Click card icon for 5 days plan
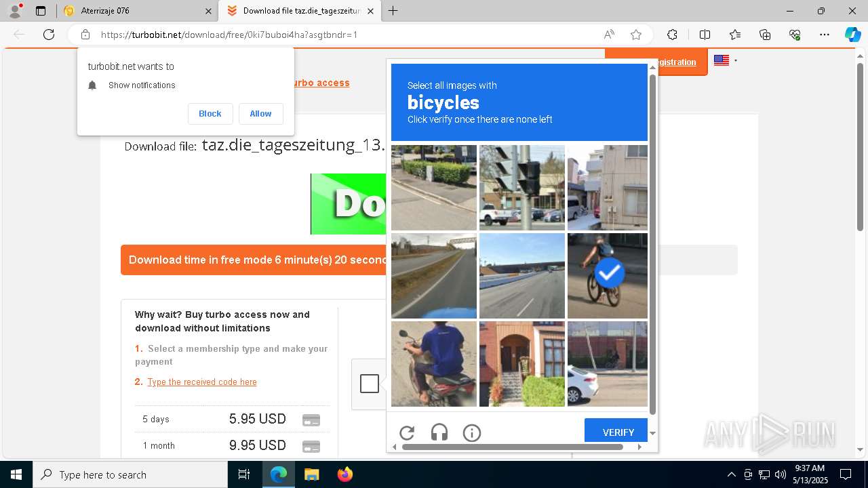This screenshot has height=488, width=868. tap(311, 420)
